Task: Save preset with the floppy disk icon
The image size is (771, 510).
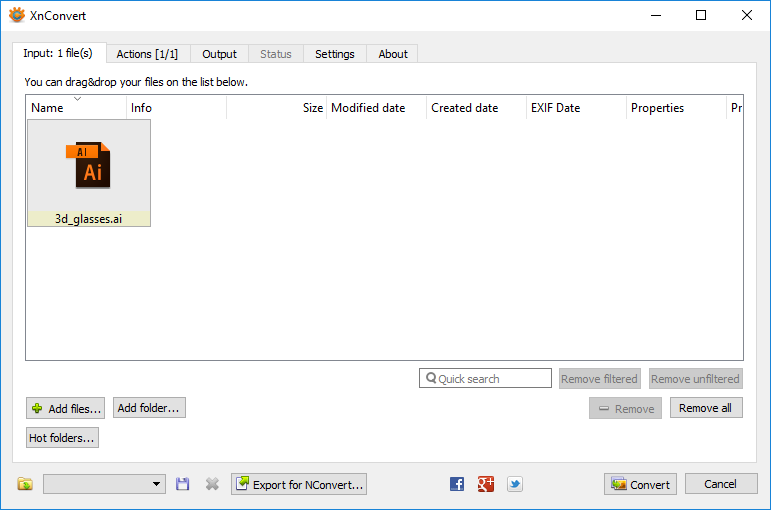Action: [x=182, y=484]
